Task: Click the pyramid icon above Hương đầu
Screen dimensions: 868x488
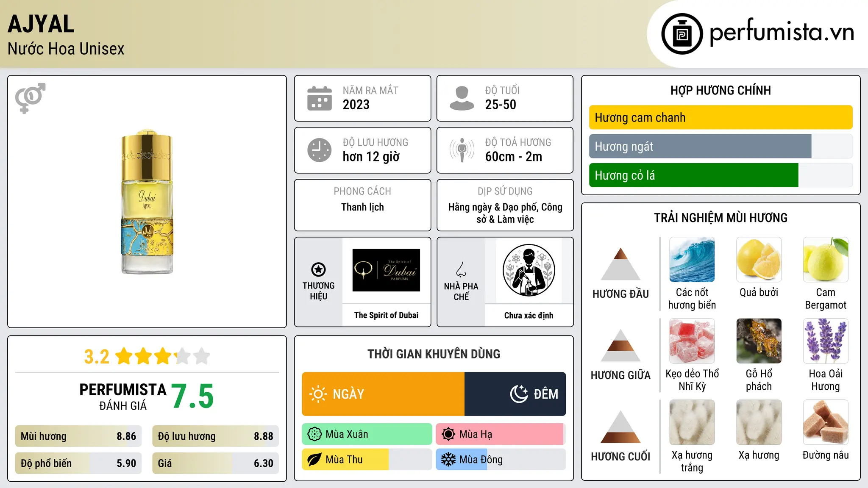Action: click(620, 264)
